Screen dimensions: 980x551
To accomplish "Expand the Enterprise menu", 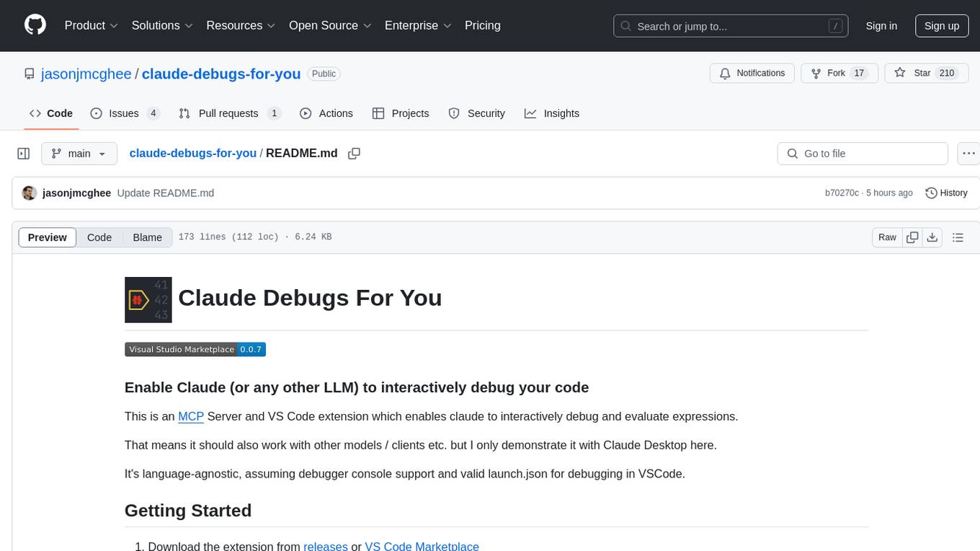I will (x=418, y=25).
